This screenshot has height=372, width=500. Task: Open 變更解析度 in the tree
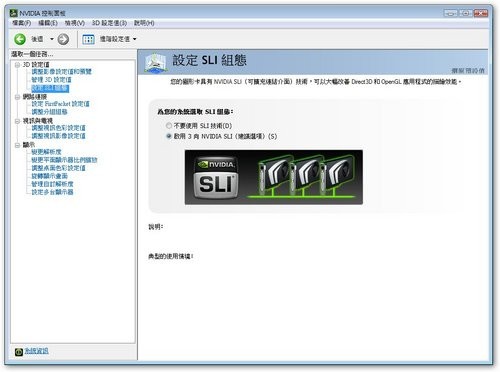(x=46, y=152)
